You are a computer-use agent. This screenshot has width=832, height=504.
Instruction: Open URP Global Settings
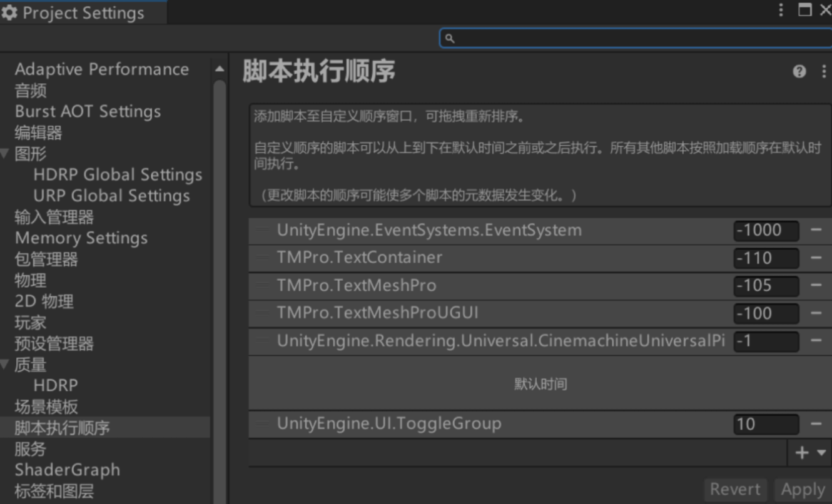click(x=111, y=196)
